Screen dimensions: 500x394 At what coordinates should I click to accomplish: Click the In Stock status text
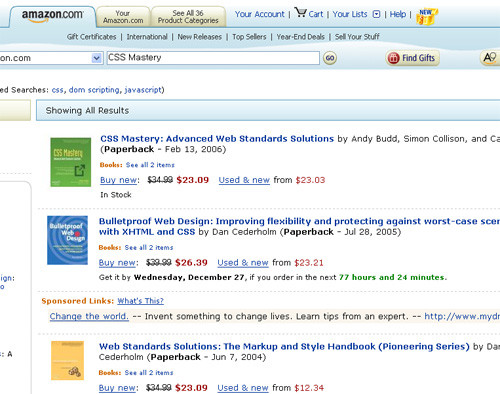click(116, 195)
